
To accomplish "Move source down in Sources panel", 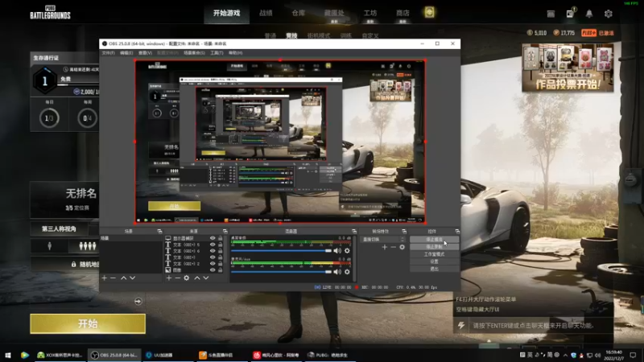I will click(x=206, y=278).
